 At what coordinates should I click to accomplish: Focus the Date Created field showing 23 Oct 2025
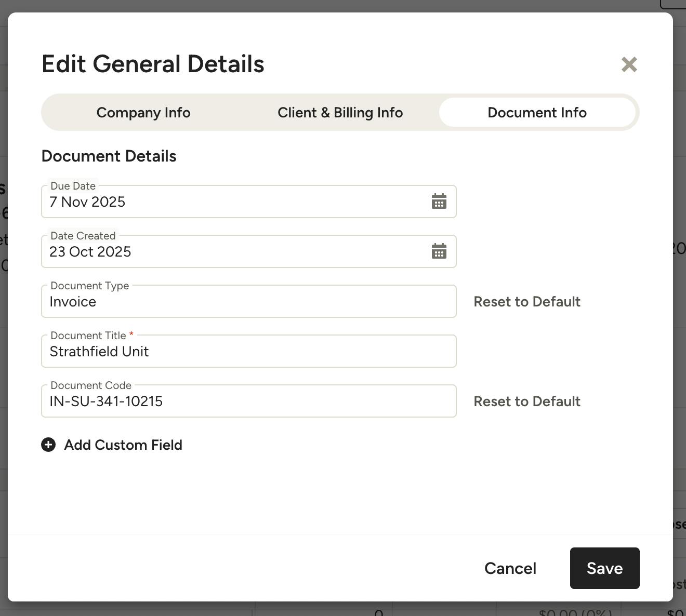(x=249, y=251)
